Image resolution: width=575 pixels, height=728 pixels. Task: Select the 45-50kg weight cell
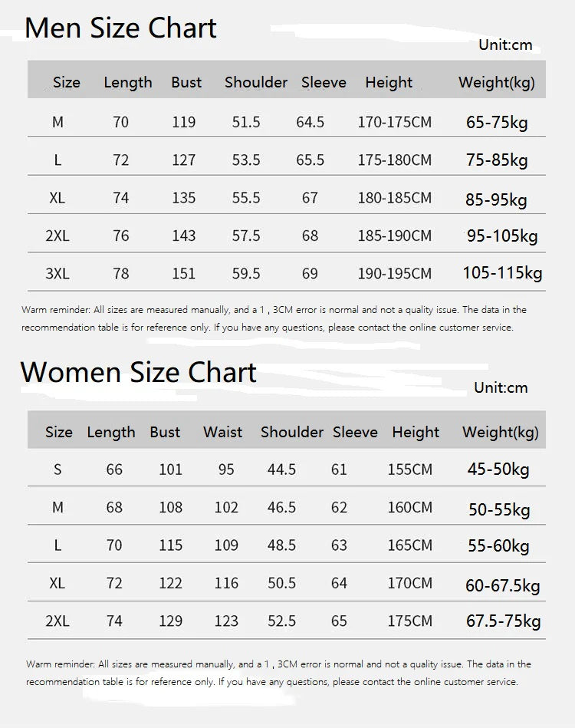click(x=498, y=469)
